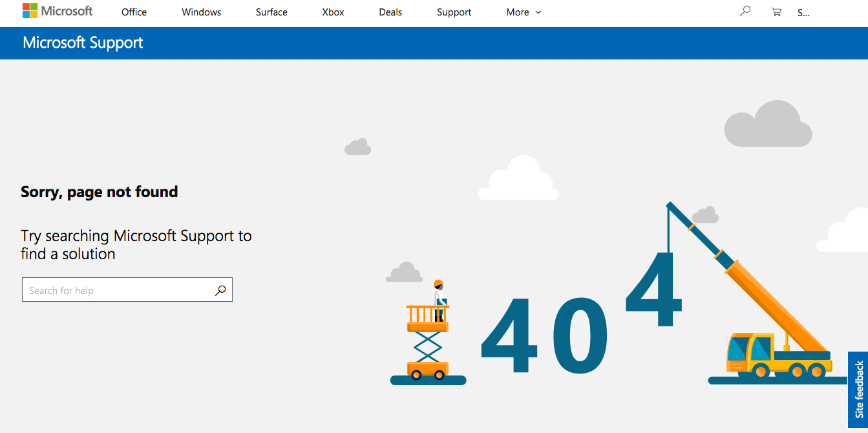Click the Microsoft Support banner title
Screen dimensions: 868x433
pos(83,43)
